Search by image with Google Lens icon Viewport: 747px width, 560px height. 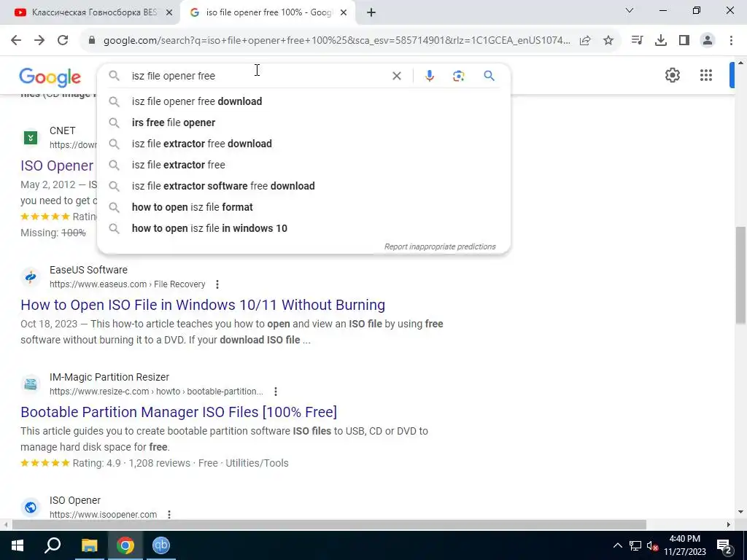click(458, 76)
